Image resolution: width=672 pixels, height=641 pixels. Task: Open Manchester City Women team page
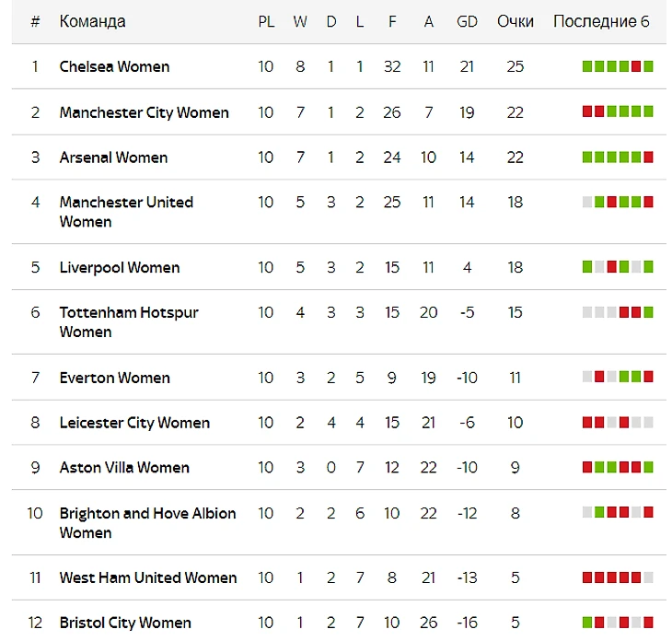pyautogui.click(x=144, y=112)
